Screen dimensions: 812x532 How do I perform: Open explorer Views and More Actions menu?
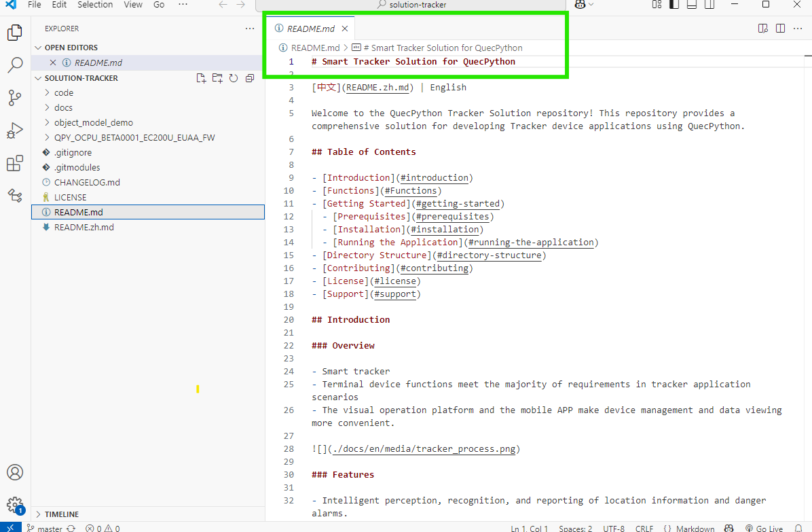coord(250,29)
